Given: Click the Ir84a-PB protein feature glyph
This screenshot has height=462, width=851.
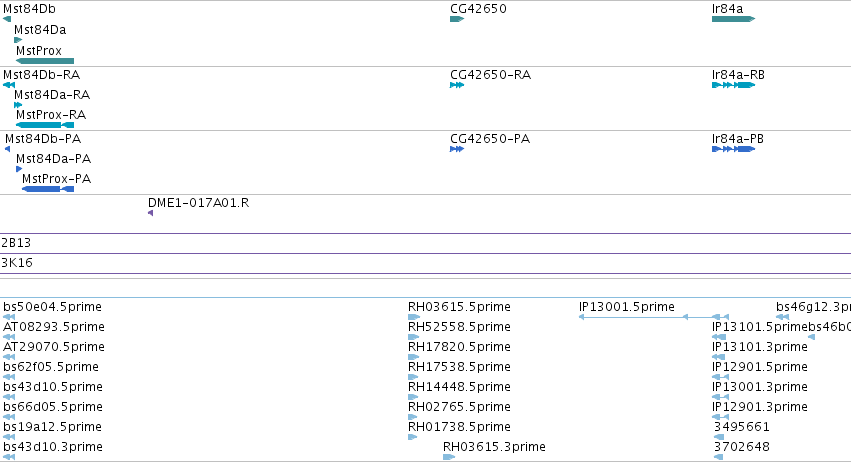Looking at the screenshot, I should click(733, 149).
